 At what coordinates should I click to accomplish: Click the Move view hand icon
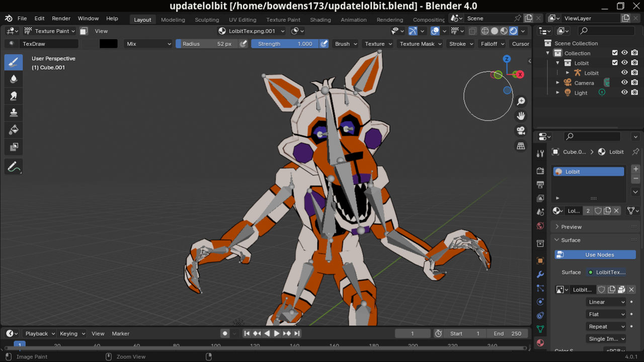click(521, 116)
